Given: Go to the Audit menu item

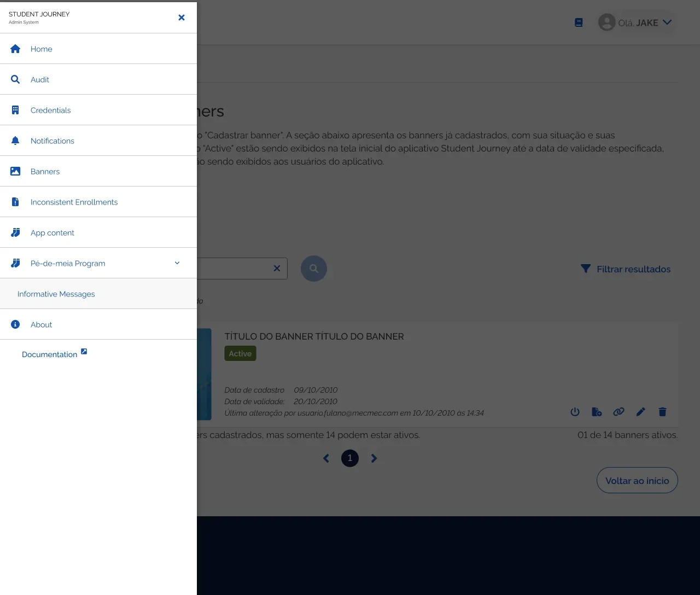Looking at the screenshot, I should point(40,79).
